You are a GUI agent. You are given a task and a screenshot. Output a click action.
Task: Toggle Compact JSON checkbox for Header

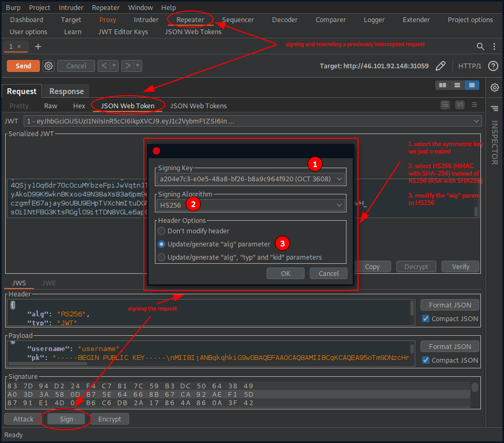tap(426, 318)
